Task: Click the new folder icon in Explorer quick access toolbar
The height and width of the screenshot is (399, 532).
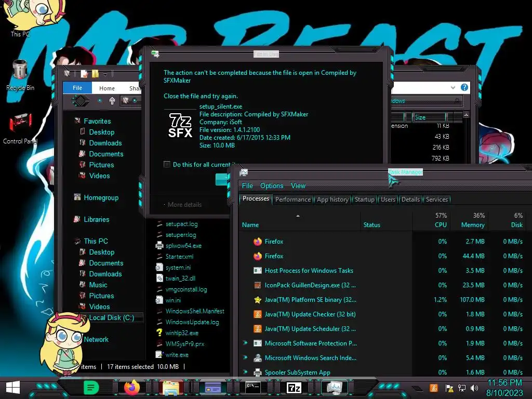Action: tap(96, 74)
